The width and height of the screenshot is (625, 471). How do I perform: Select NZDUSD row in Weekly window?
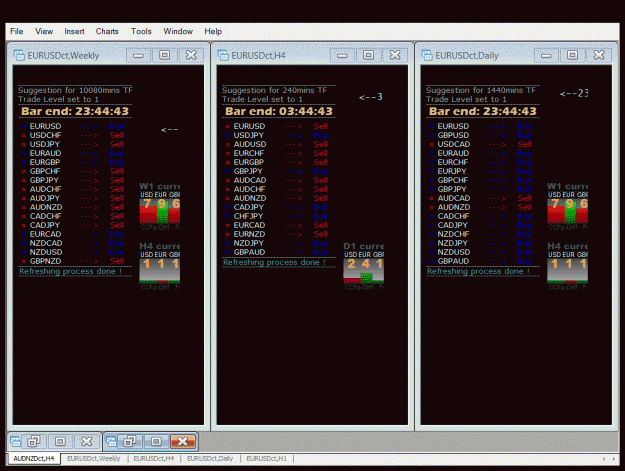click(72, 252)
